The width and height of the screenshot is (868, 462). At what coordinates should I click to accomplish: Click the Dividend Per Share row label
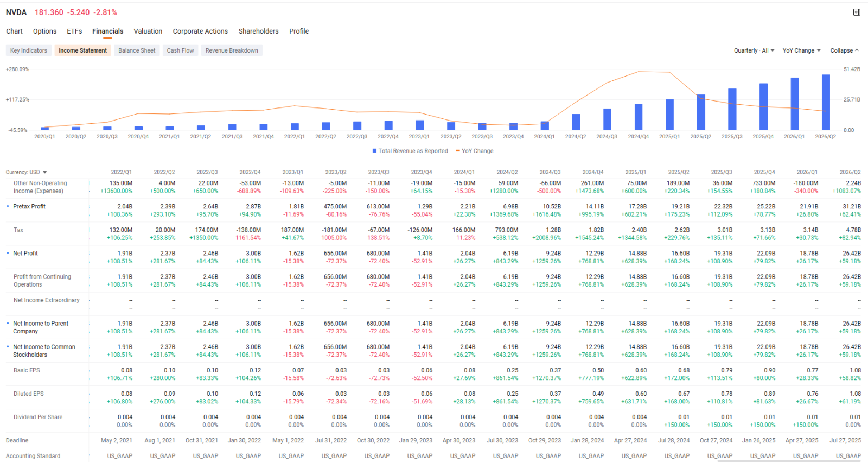pos(38,417)
